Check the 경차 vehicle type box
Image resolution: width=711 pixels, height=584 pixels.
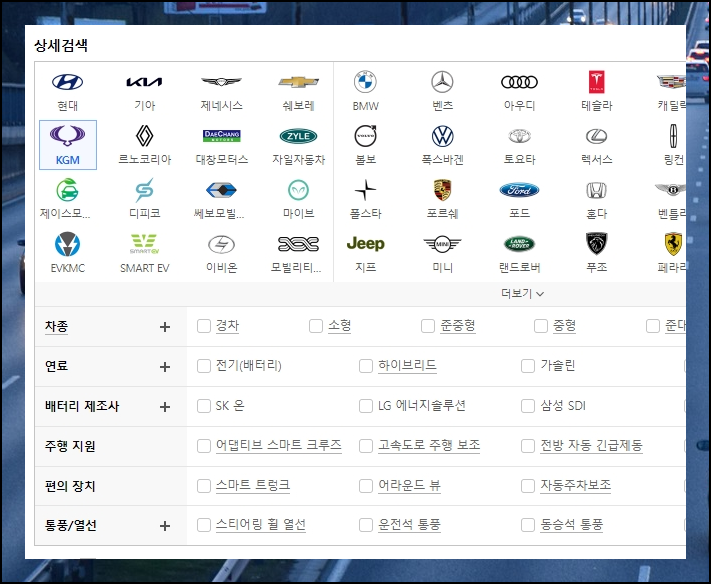[204, 326]
